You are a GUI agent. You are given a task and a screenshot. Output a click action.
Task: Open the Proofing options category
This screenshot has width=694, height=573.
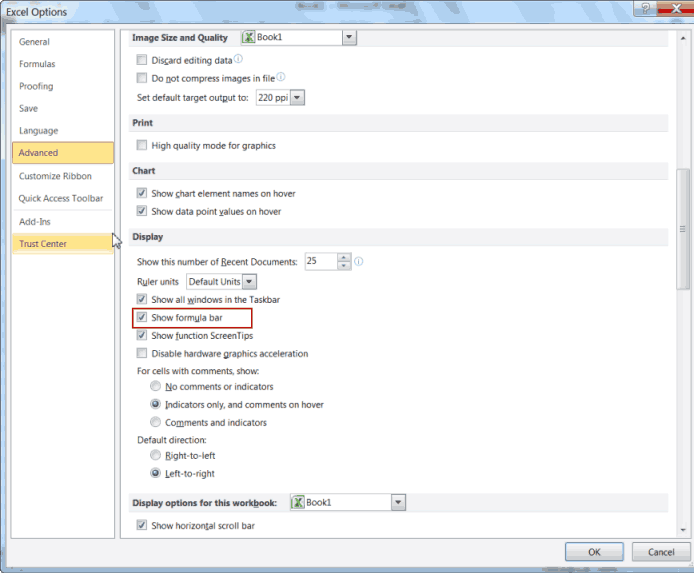pyautogui.click(x=63, y=86)
